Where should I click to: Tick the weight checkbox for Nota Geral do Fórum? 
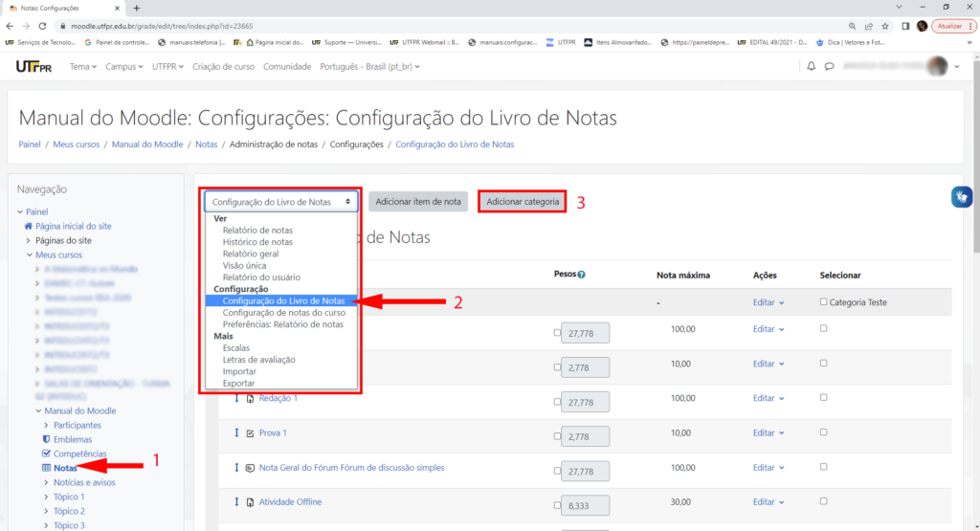(x=557, y=471)
